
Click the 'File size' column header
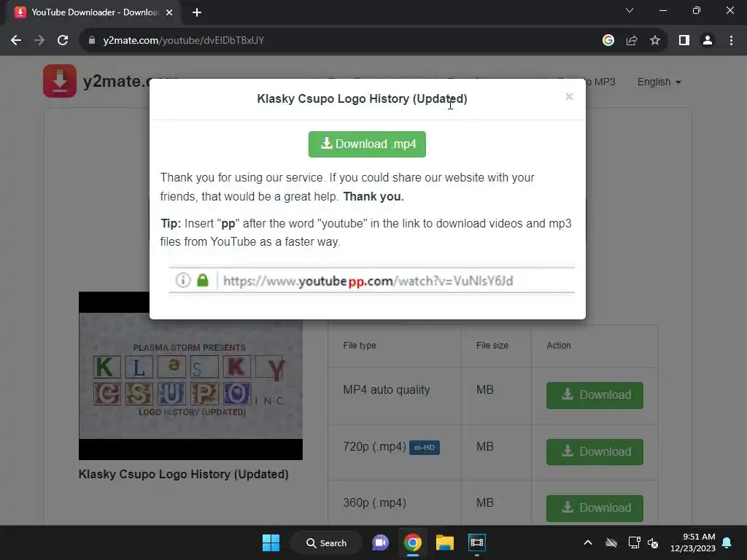(492, 345)
